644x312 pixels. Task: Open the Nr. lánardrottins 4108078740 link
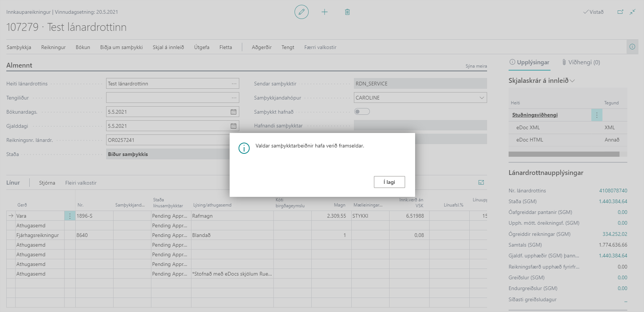coord(613,191)
